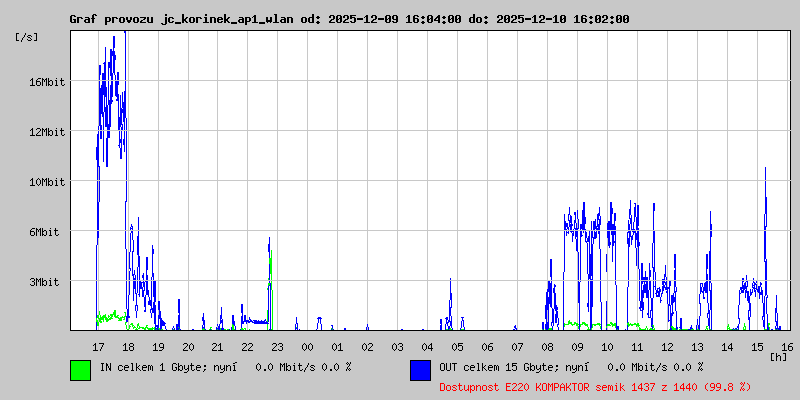Select the '10Mbit' y-axis label
Image resolution: width=800 pixels, height=400 pixels.
[x=47, y=182]
